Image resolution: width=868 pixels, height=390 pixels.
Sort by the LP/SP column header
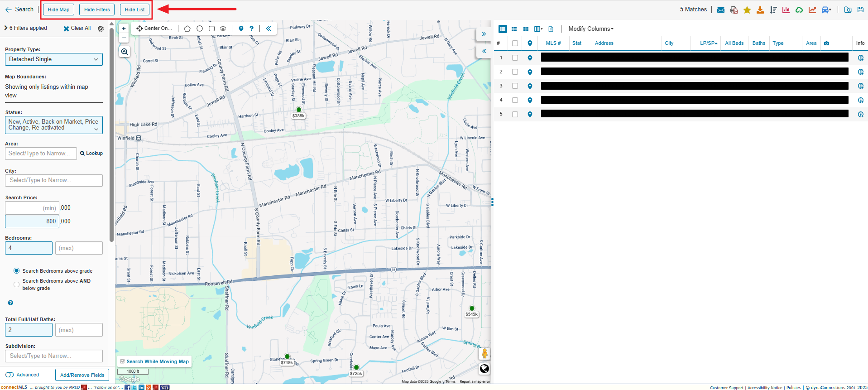point(709,43)
